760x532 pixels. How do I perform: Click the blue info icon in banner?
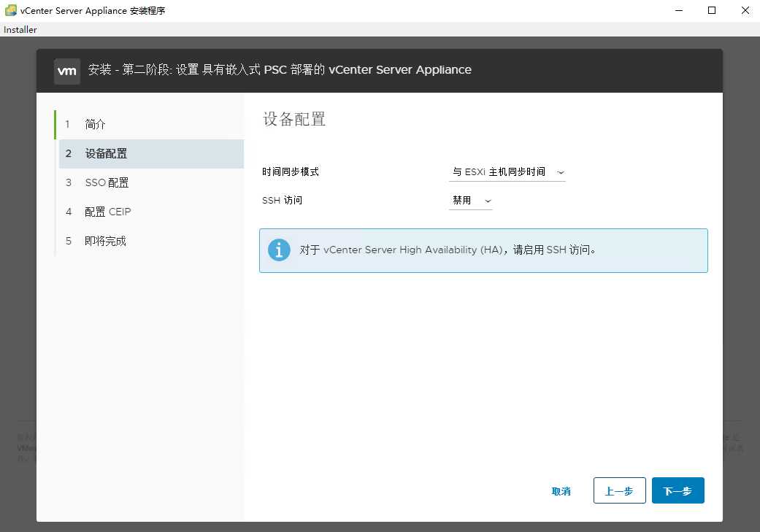(x=279, y=250)
